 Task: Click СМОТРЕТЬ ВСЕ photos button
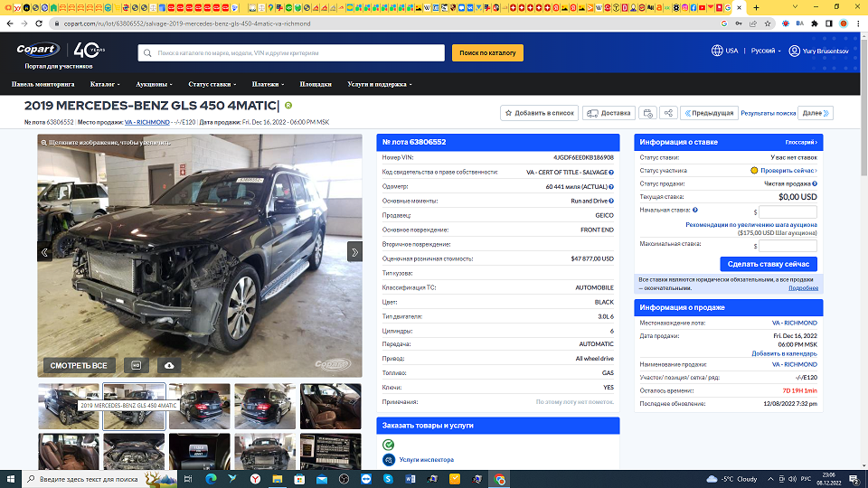click(79, 365)
